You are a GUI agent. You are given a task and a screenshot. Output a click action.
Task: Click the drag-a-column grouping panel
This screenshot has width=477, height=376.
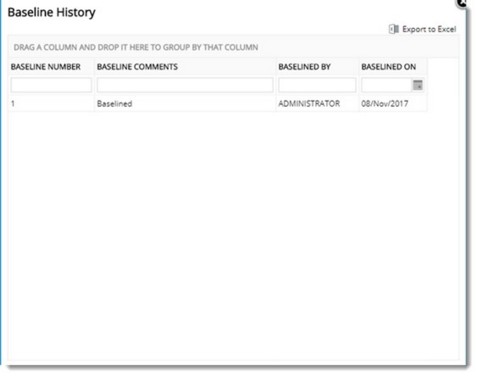tap(233, 47)
